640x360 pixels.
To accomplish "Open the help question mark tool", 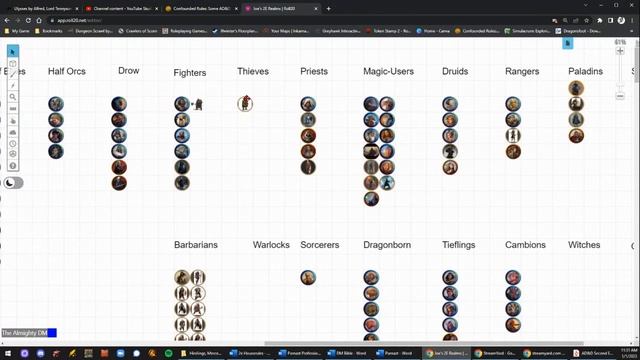I will (x=13, y=166).
